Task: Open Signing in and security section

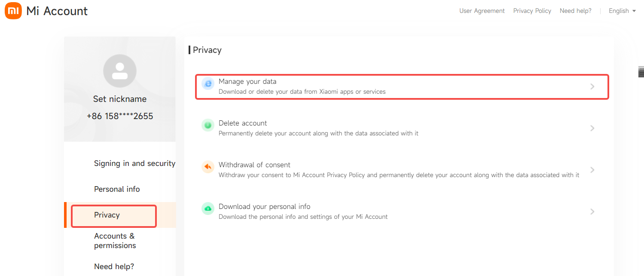Action: pos(134,163)
